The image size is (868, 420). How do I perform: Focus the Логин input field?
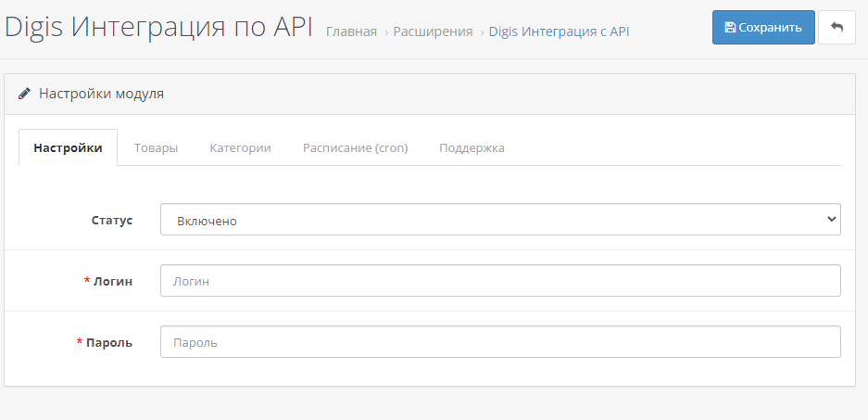(500, 280)
